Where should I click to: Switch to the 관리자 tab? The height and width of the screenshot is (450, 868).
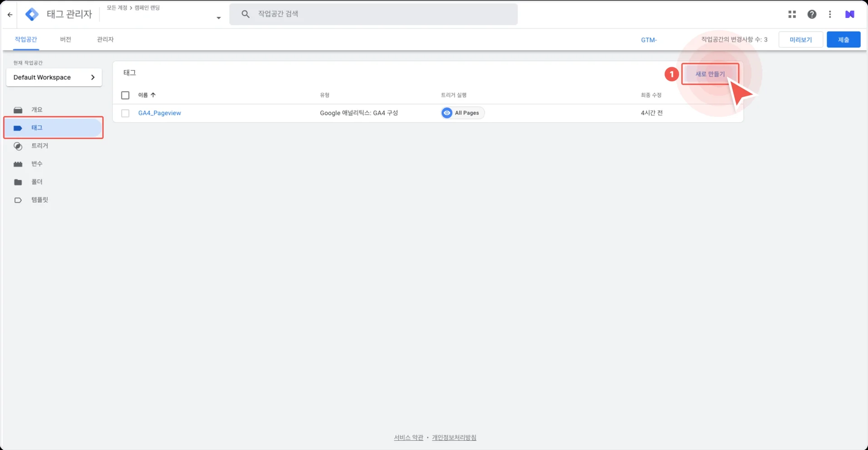[x=105, y=40]
